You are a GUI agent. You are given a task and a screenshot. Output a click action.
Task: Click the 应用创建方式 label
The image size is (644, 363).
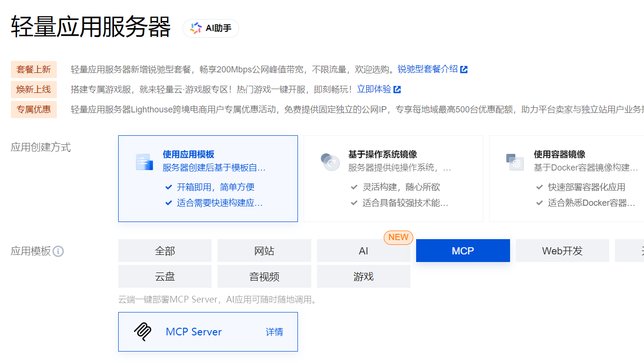pyautogui.click(x=41, y=147)
